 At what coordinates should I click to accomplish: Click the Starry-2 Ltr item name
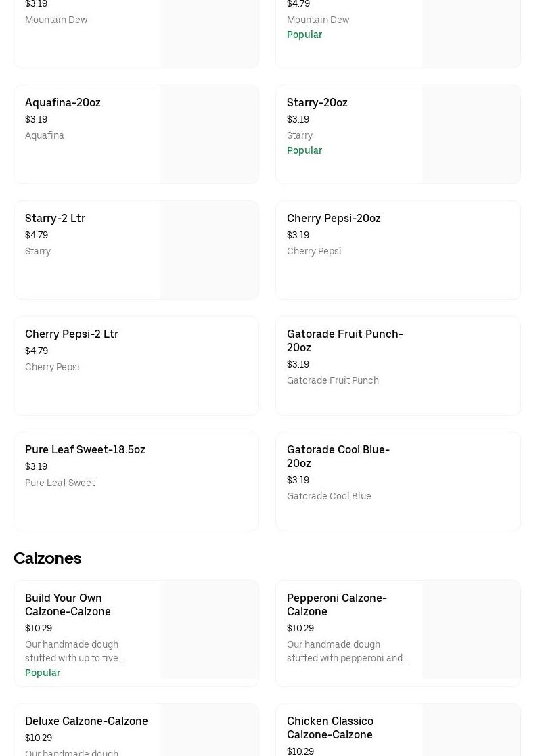click(55, 219)
